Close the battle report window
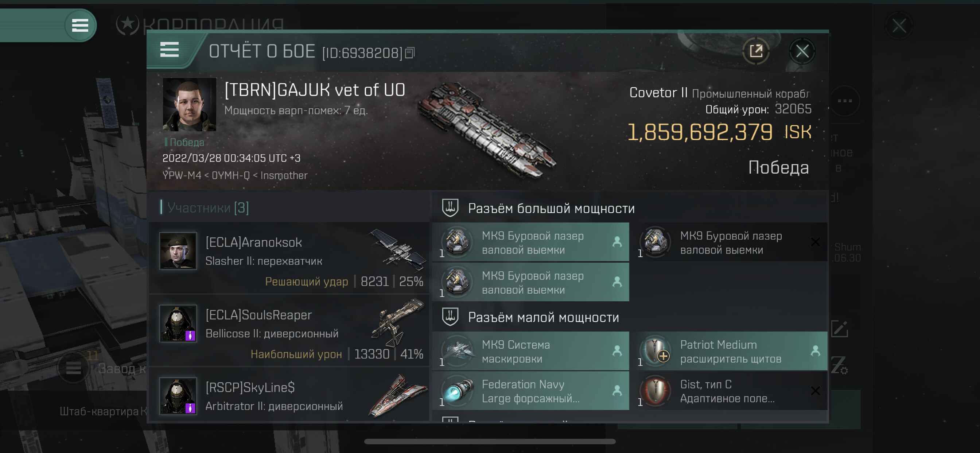 click(802, 51)
